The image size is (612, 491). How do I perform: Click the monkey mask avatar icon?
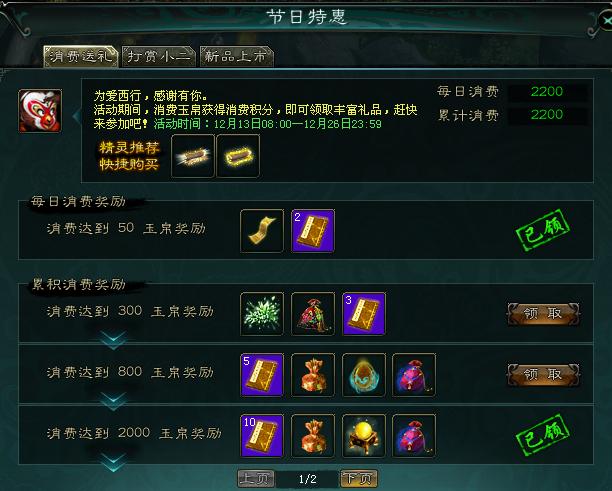pos(40,111)
